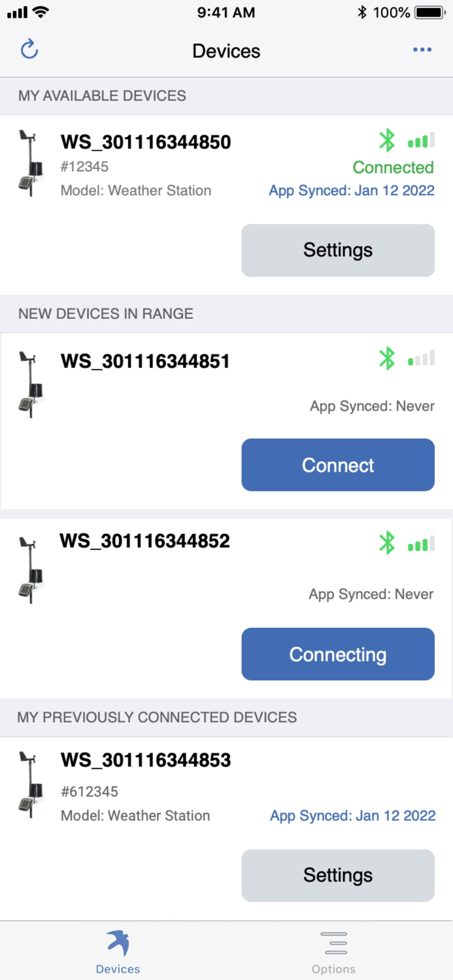Open Settings for WS_301116344853
Screen dimensions: 453x980
point(337,875)
